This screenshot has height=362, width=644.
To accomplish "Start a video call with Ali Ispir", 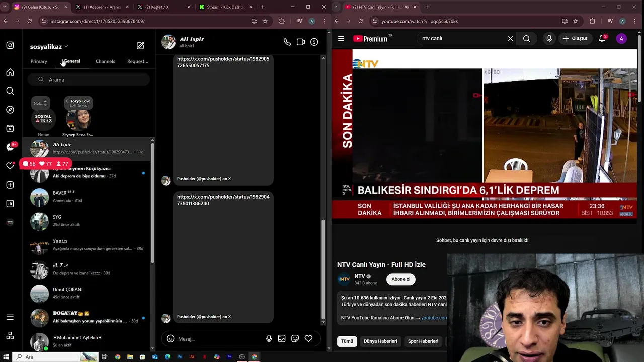I will pyautogui.click(x=301, y=42).
